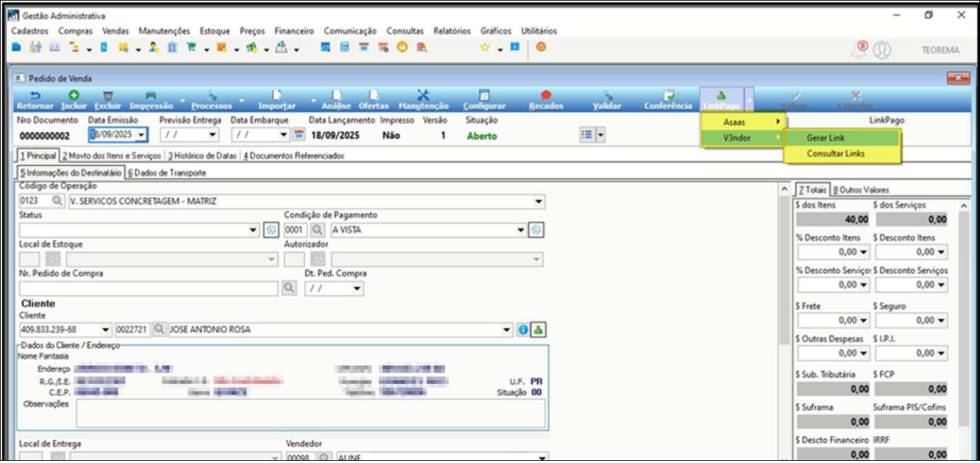Image resolution: width=980 pixels, height=463 pixels.
Task: Click search magnifier next to Código de Operação
Action: pos(57,202)
